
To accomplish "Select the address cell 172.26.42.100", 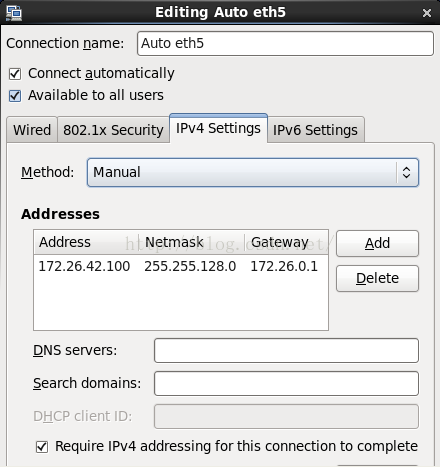I will pyautogui.click(x=84, y=266).
